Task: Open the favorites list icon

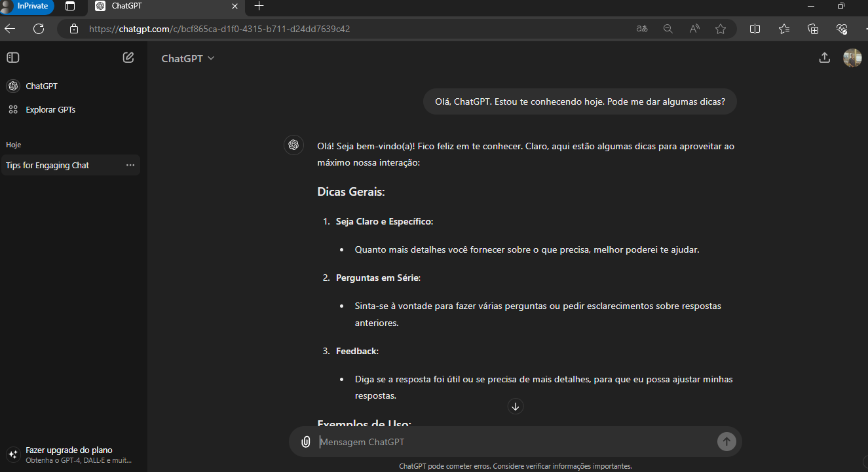Action: pyautogui.click(x=784, y=29)
